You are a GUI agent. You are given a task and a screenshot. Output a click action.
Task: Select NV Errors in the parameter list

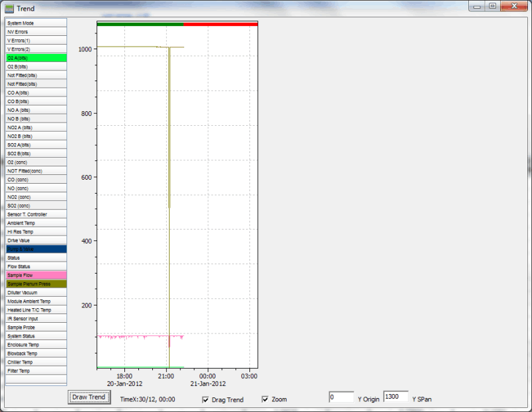(x=36, y=32)
